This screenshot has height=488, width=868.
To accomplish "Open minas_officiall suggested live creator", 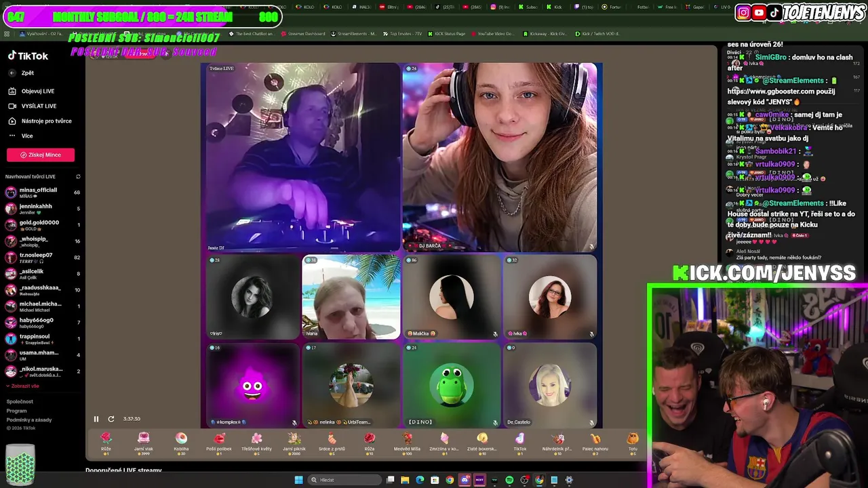I will [x=42, y=192].
